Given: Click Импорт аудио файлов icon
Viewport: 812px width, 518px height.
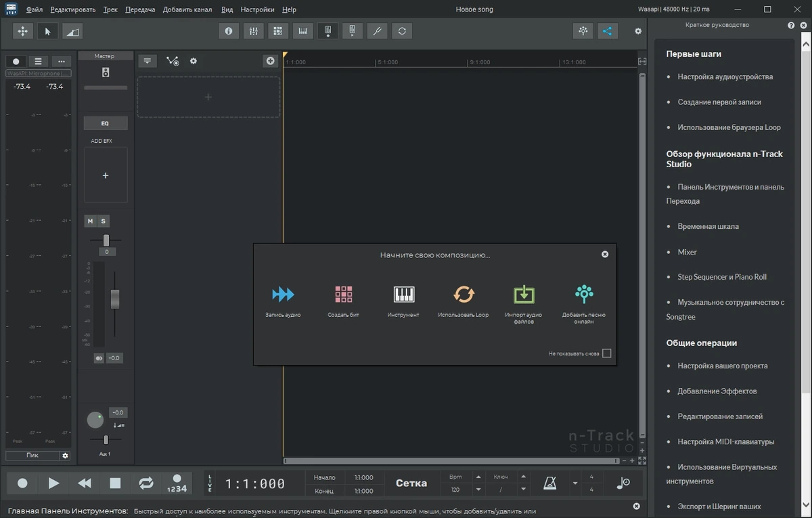Looking at the screenshot, I should (524, 294).
